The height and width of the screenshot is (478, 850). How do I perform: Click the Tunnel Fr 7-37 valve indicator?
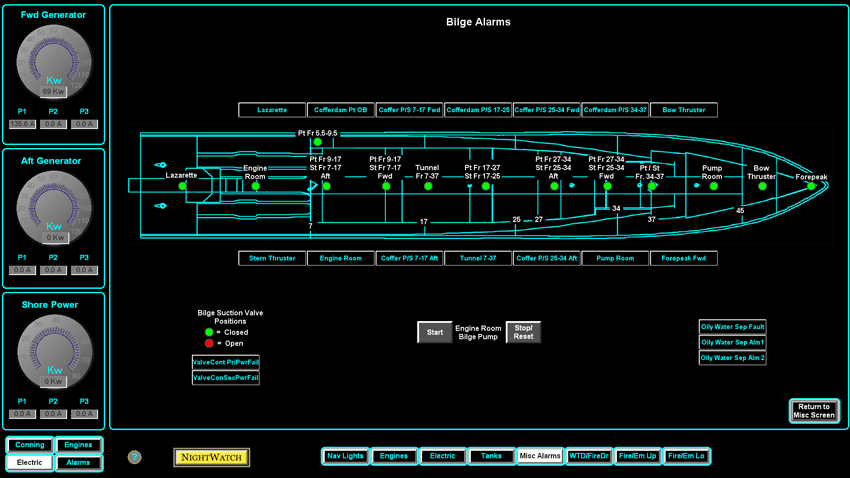tap(427, 186)
